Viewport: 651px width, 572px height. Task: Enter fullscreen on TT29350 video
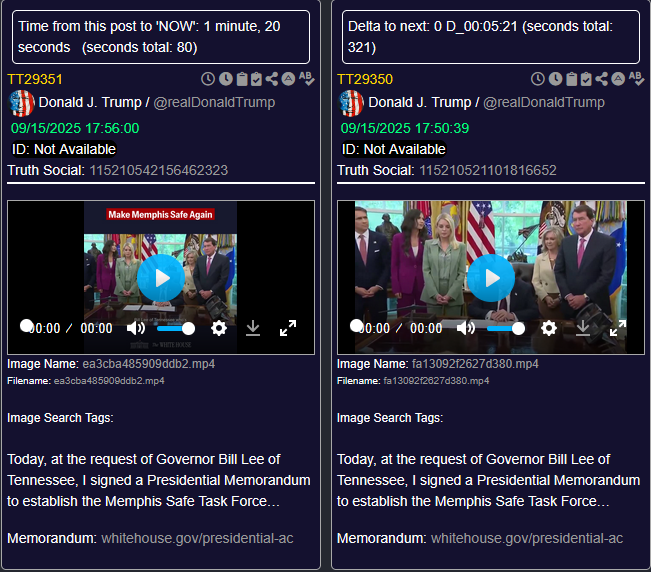tap(617, 328)
